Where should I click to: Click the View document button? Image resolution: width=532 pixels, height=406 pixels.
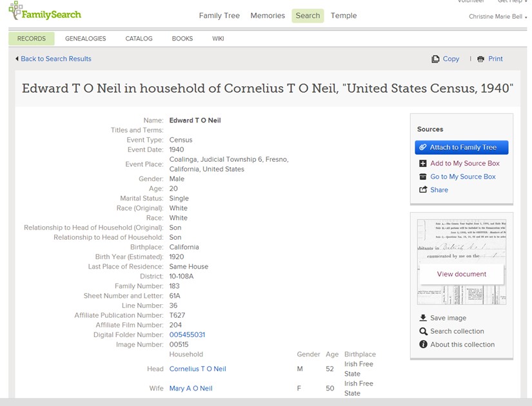pos(462,274)
